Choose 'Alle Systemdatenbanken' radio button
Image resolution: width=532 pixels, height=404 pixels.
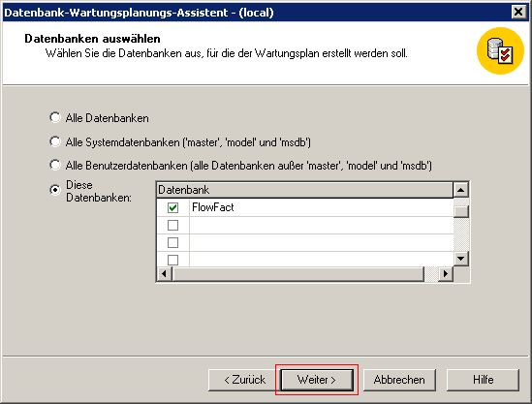pos(55,141)
